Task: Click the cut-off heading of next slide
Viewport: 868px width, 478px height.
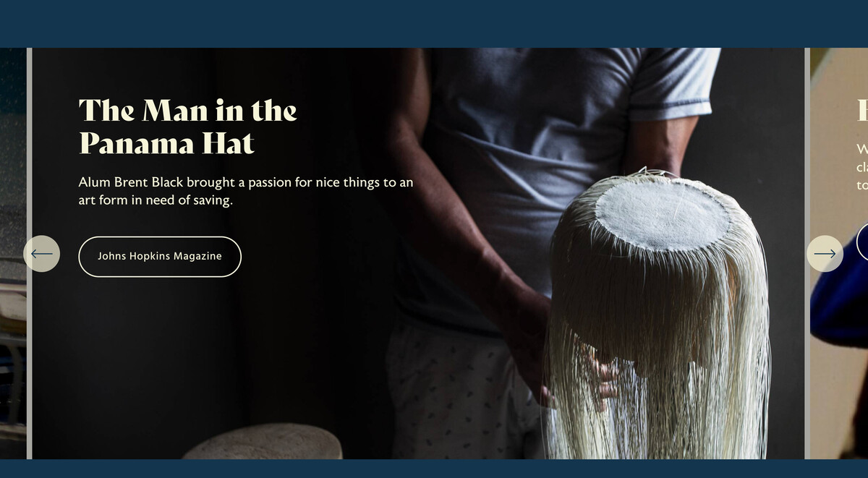Action: coord(862,111)
